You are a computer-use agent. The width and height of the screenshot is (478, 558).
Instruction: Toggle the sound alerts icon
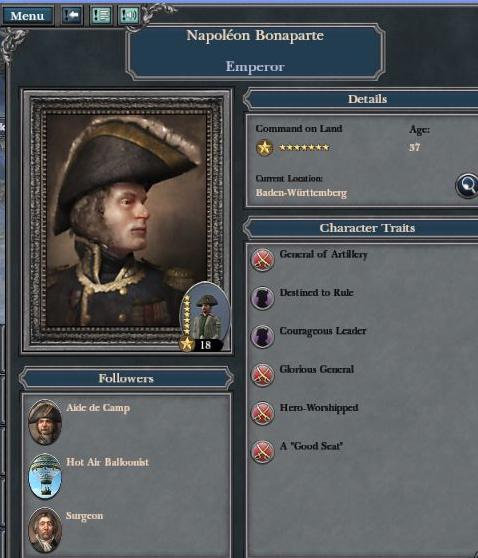tap(128, 16)
